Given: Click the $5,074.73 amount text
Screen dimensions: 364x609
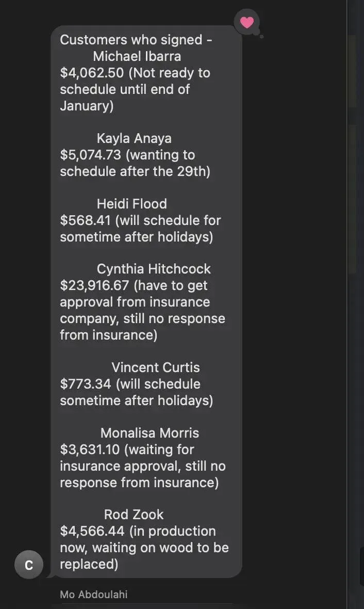Looking at the screenshot, I should tap(90, 155).
